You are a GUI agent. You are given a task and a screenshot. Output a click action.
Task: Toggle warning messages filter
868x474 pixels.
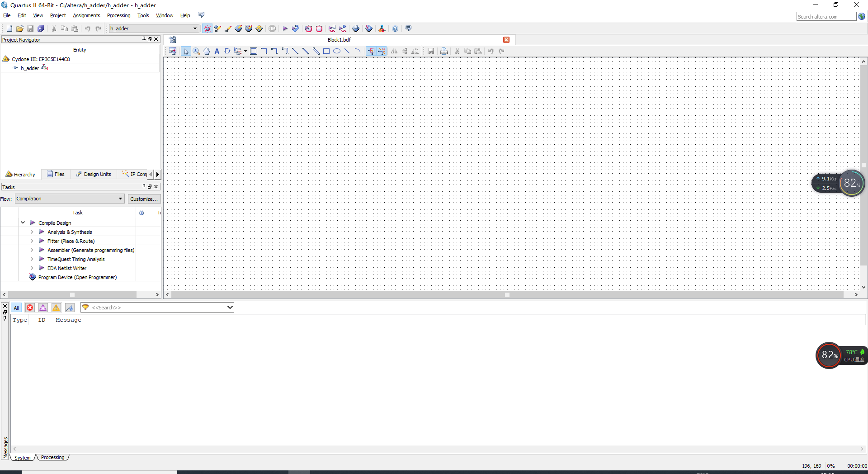coord(56,308)
